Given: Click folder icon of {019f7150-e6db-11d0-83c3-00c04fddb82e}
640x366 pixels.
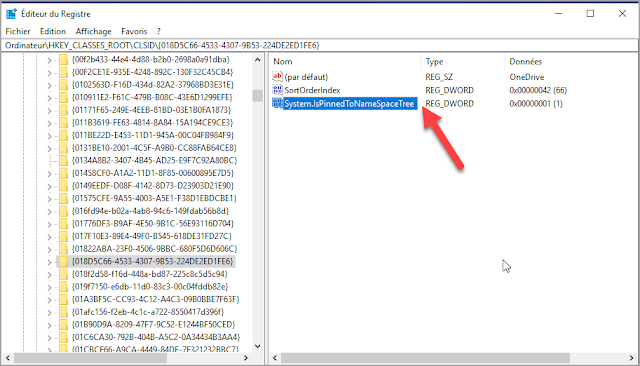Looking at the screenshot, I should coord(63,287).
